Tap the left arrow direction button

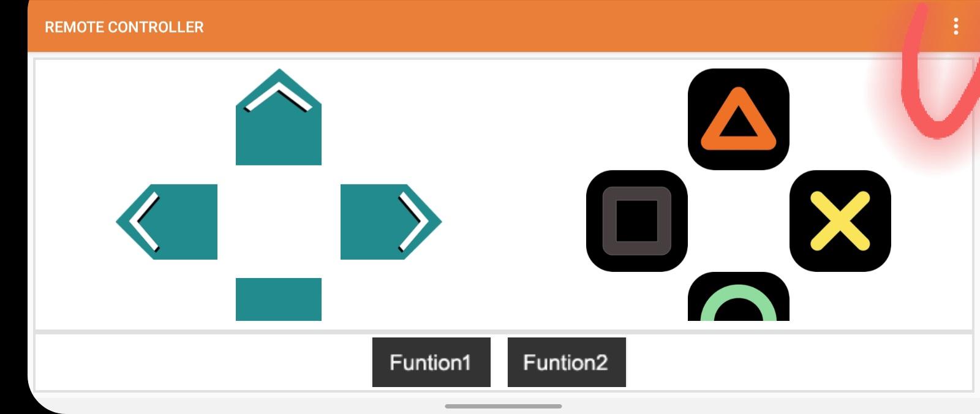click(x=167, y=222)
